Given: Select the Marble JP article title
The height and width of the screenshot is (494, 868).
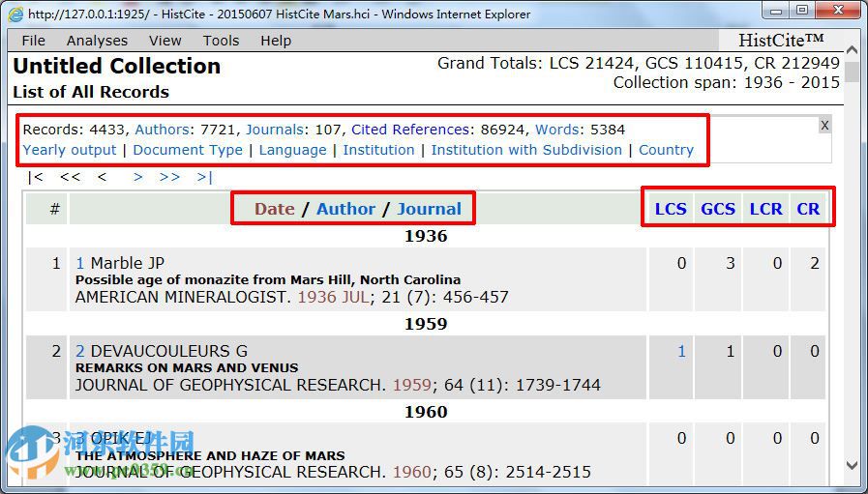Looking at the screenshot, I should coord(268,280).
